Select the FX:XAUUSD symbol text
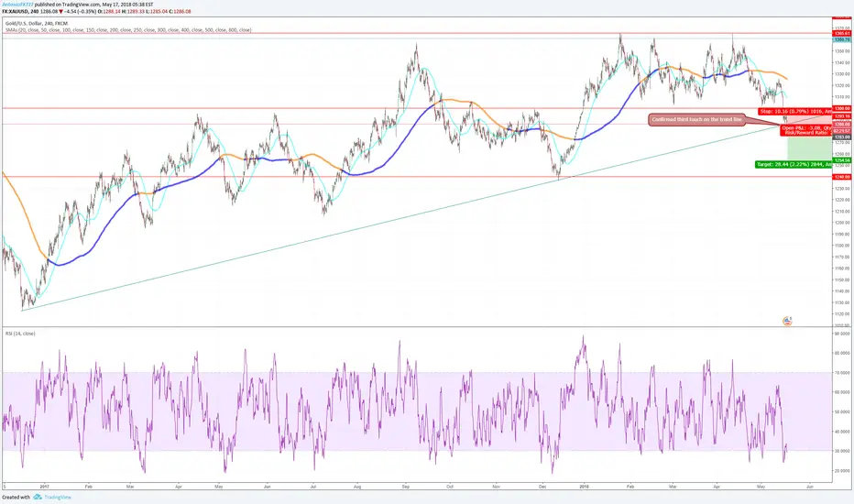854x504 pixels. pos(16,11)
